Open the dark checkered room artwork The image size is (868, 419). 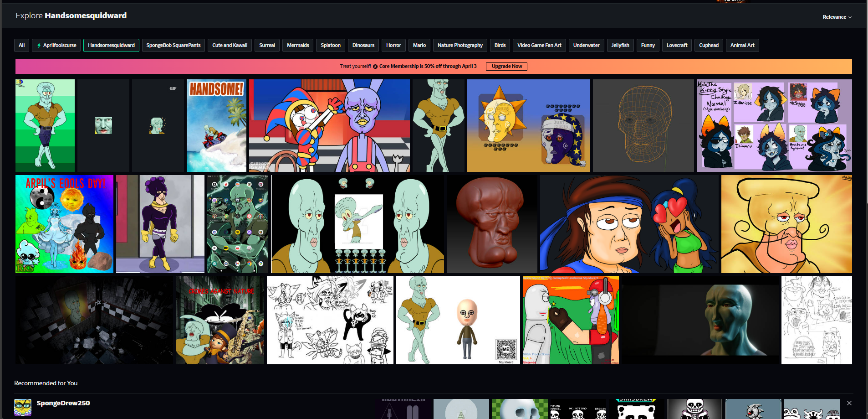click(x=94, y=320)
